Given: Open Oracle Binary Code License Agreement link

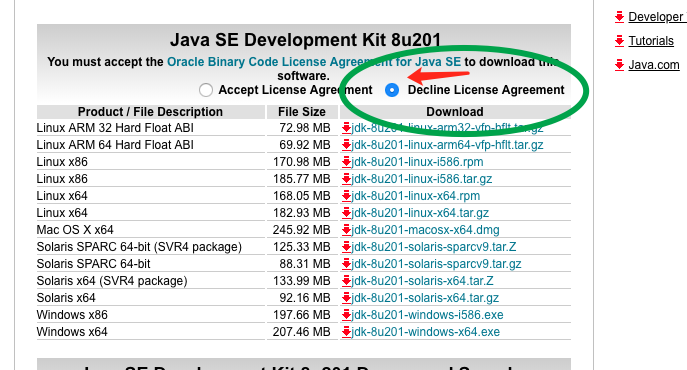Looking at the screenshot, I should (314, 62).
